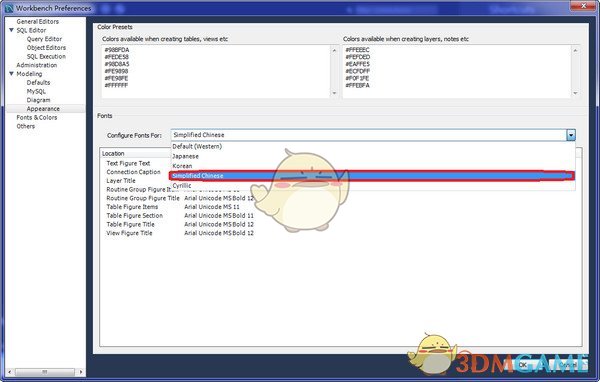Click color #FEDE58 in tables list

tap(117, 57)
